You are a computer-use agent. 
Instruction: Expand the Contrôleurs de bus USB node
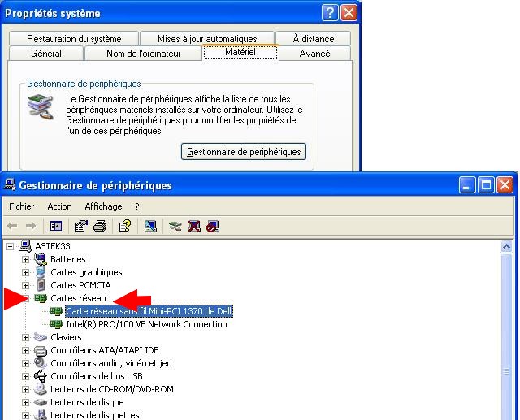[26, 376]
